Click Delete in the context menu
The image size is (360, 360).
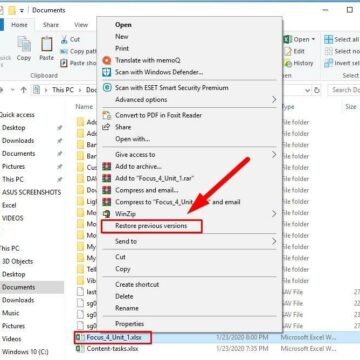click(124, 296)
